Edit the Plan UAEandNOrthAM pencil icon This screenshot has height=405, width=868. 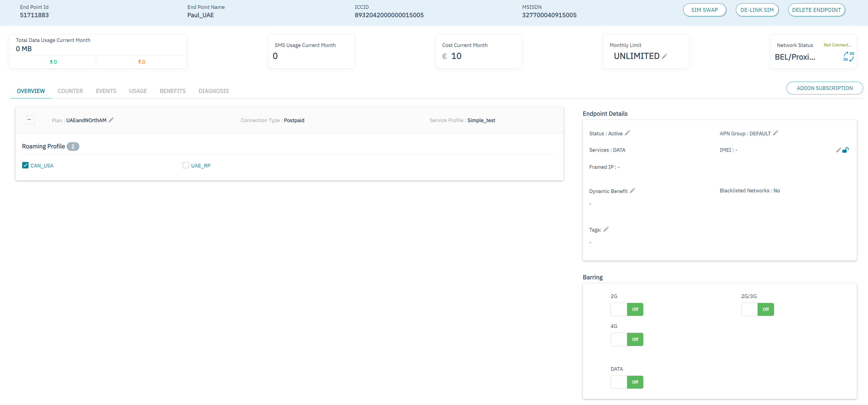tap(111, 120)
